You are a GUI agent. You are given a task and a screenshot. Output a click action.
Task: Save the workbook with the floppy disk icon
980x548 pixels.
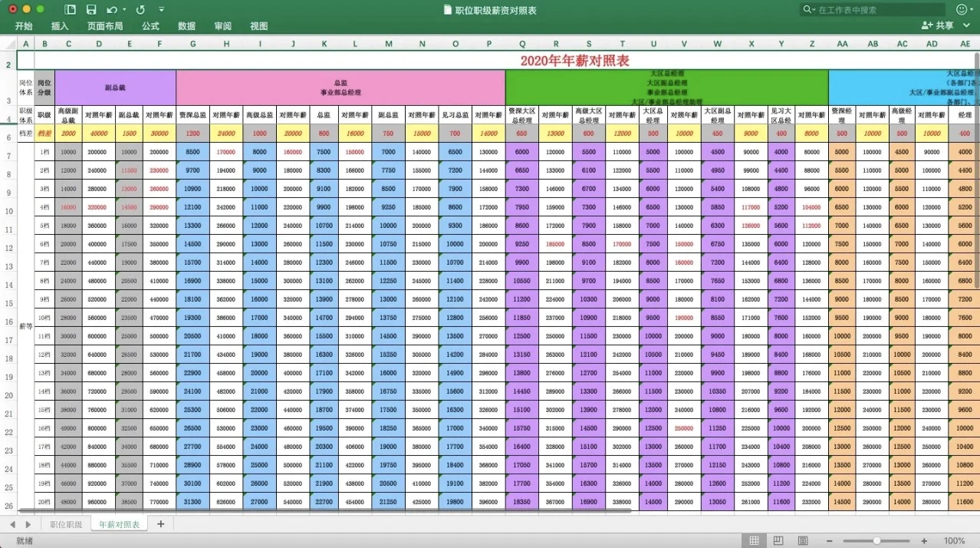point(91,10)
